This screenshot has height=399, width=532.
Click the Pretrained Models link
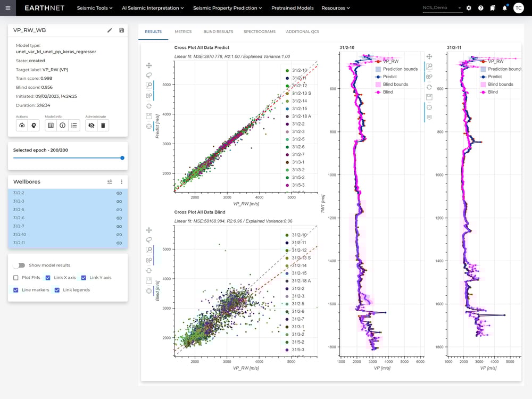coord(293,8)
